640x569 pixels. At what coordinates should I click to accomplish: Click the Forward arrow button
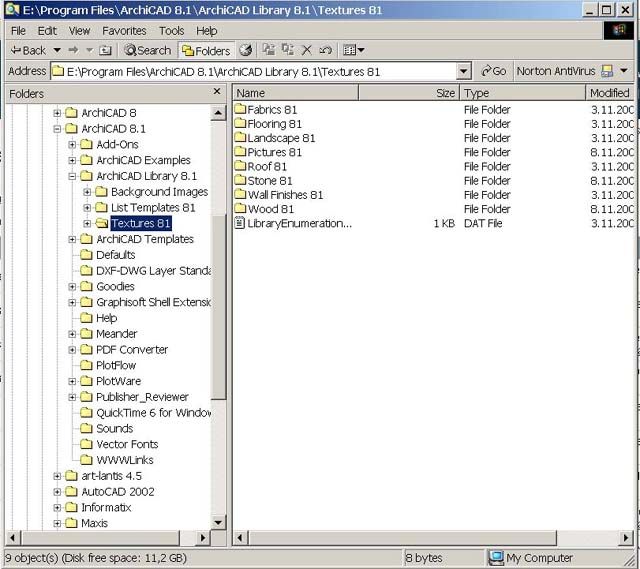(73, 50)
